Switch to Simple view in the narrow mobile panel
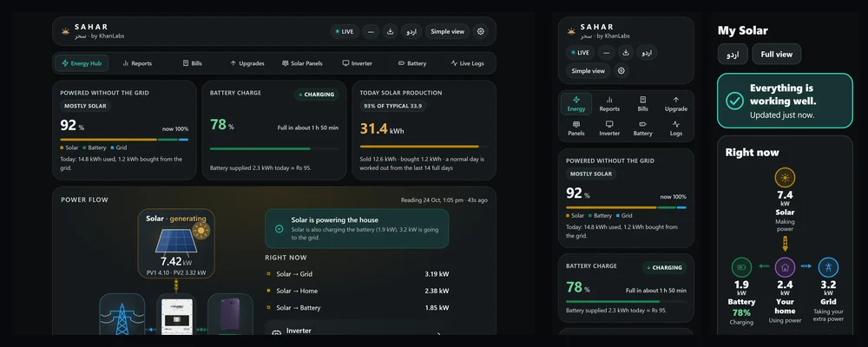Viewport: 868px width, 347px height. 589,71
